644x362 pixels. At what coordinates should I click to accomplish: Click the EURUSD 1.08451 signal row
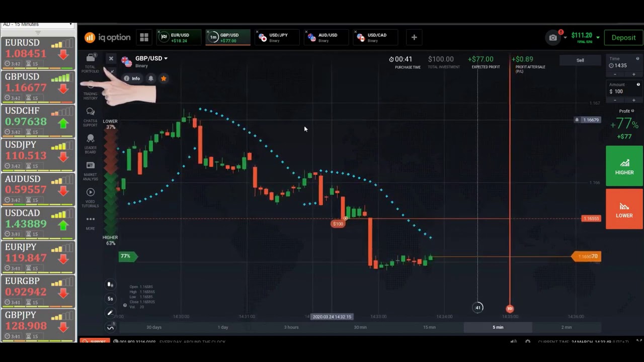pos(38,53)
